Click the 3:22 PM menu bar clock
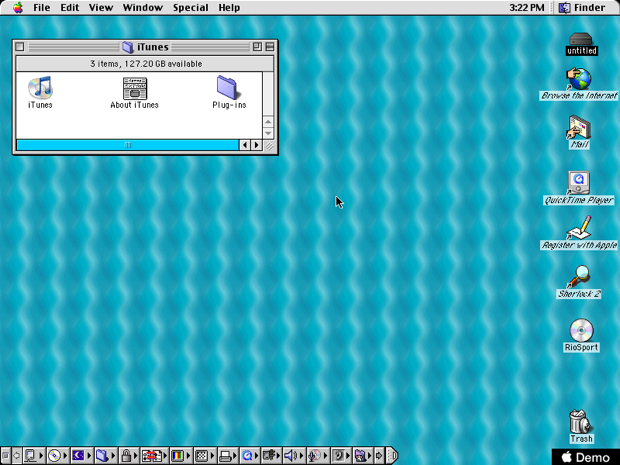The width and height of the screenshot is (620, 465). point(527,8)
